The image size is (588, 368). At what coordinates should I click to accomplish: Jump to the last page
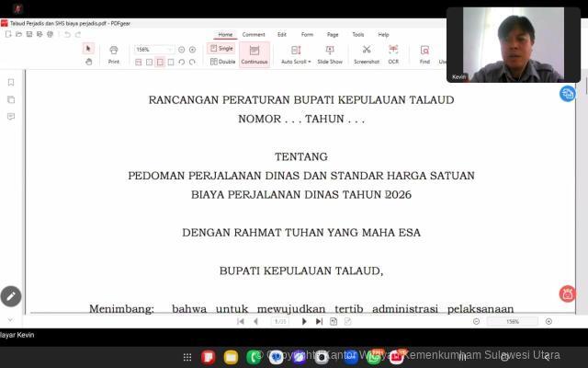(319, 321)
